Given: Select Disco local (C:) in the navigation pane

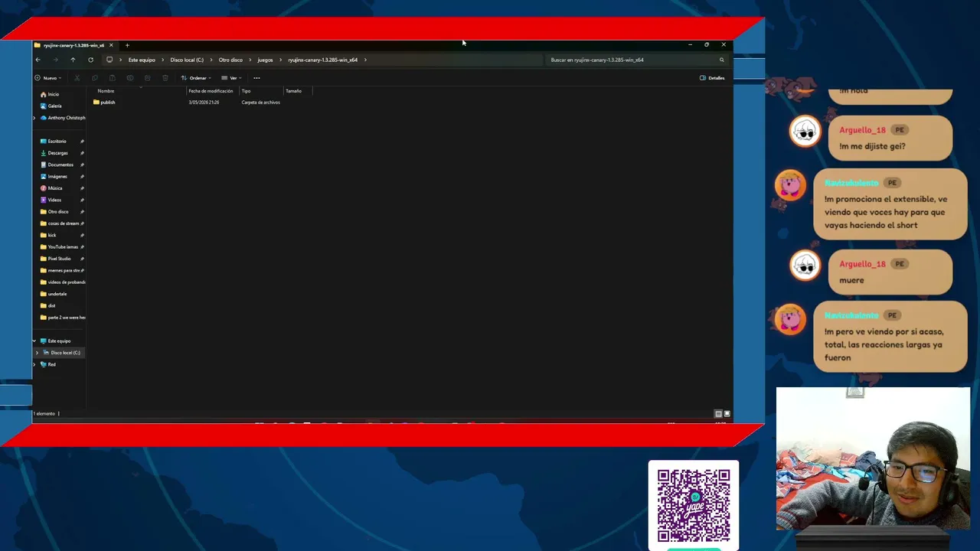Looking at the screenshot, I should (61, 353).
